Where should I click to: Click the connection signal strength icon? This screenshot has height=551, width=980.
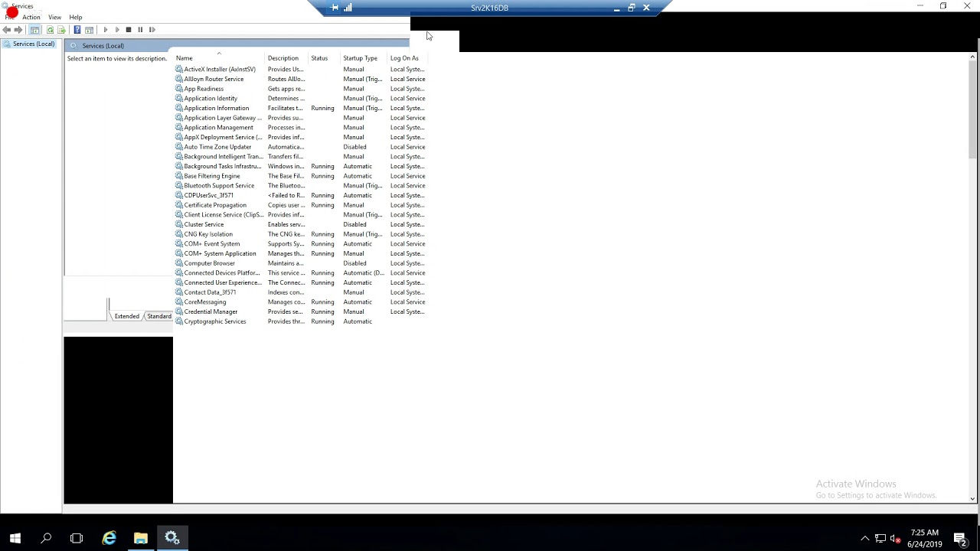[348, 8]
